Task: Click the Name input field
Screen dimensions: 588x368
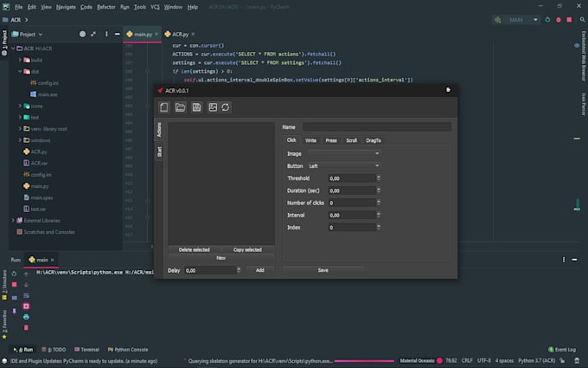Action: (377, 127)
